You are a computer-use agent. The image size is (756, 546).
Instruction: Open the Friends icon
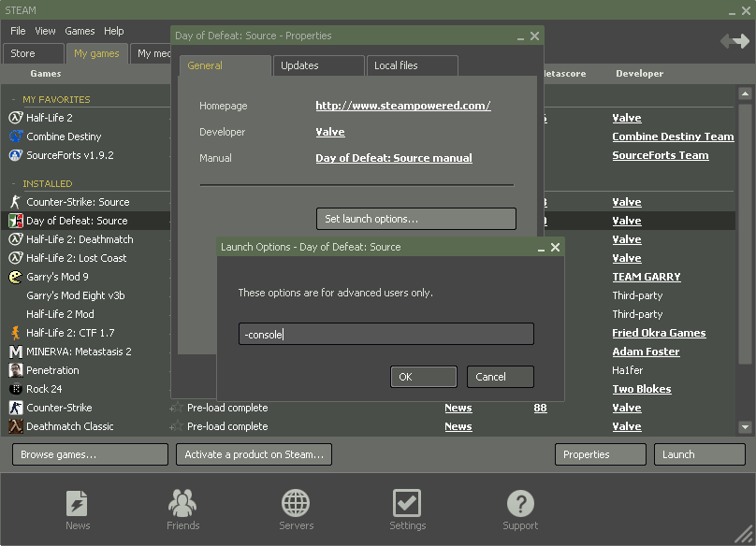tap(182, 504)
